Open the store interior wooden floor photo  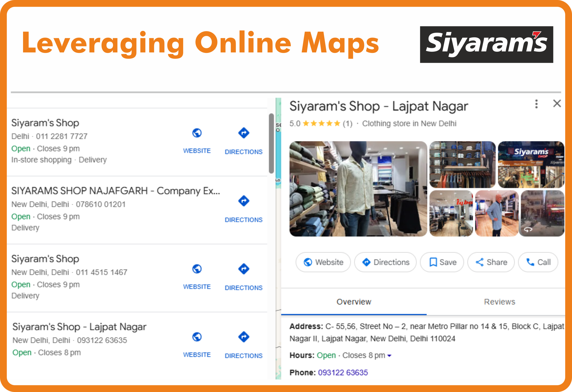tap(451, 213)
